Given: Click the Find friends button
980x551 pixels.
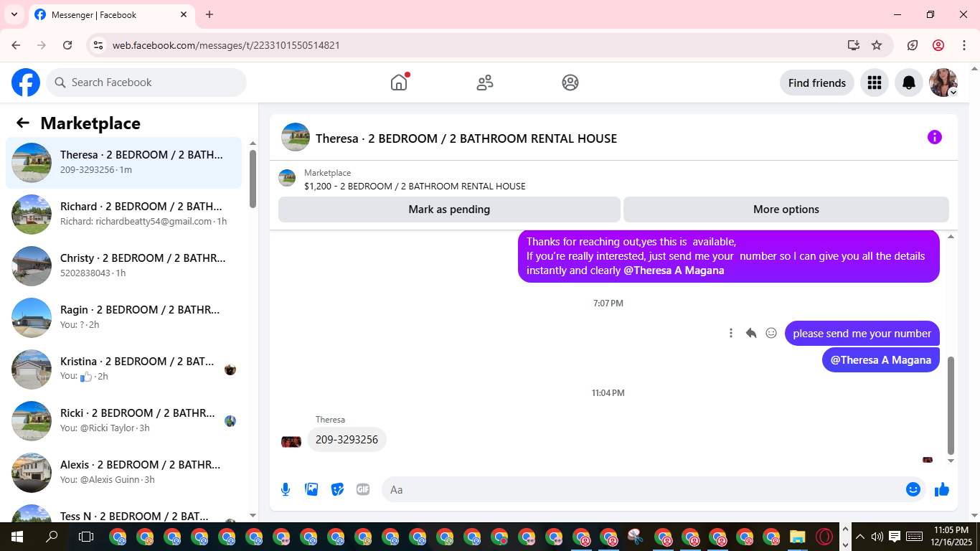Looking at the screenshot, I should click(x=817, y=83).
